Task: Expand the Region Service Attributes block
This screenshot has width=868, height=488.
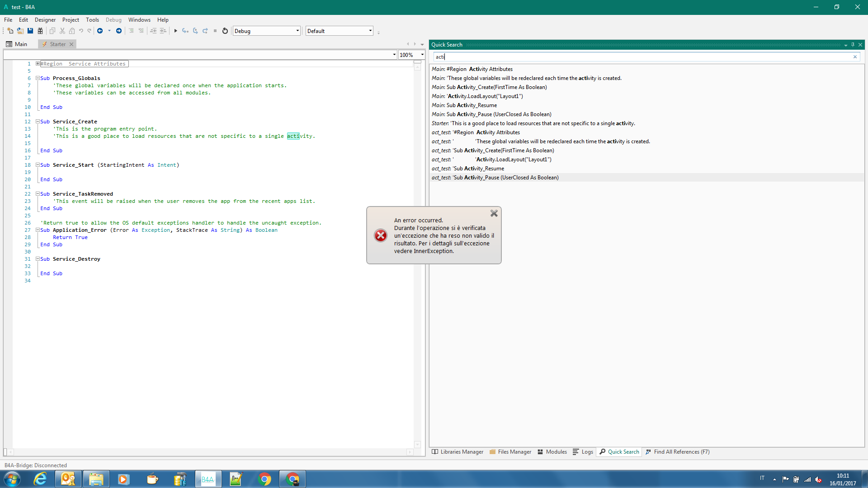Action: 38,64
